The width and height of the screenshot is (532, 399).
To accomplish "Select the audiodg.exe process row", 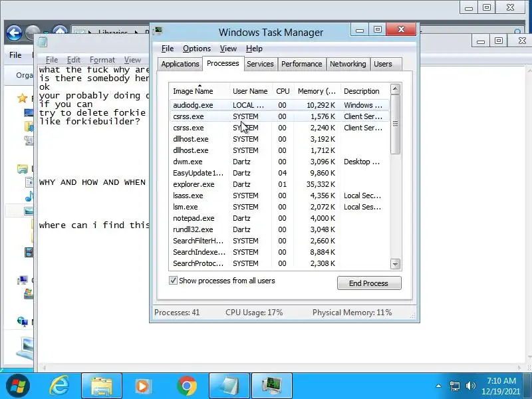I will [279, 105].
